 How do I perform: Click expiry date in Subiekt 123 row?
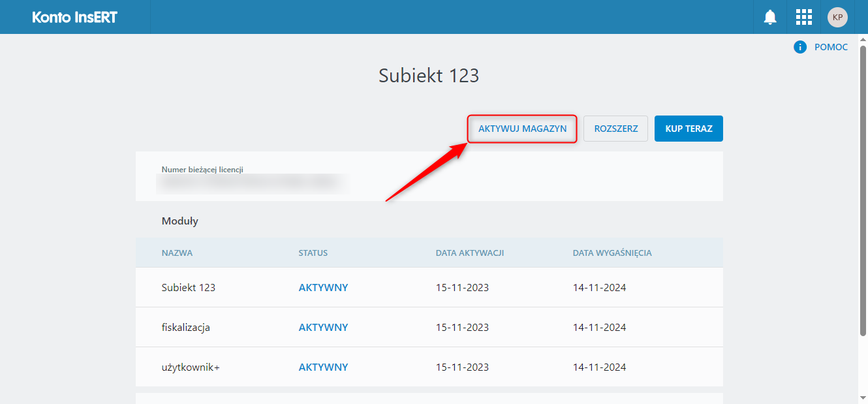click(x=600, y=287)
